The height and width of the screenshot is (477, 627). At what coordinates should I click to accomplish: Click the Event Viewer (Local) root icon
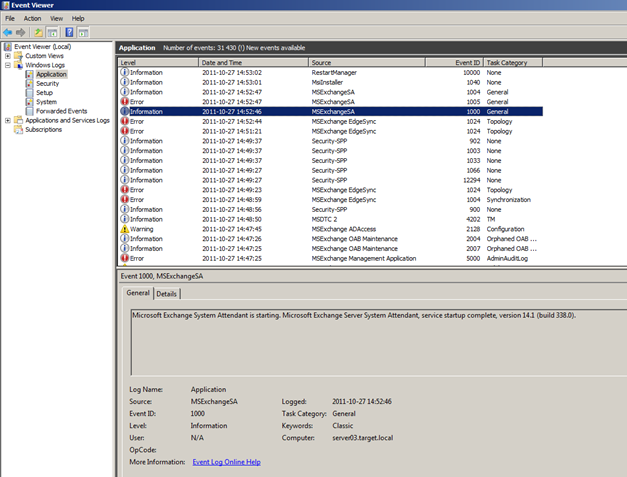tap(8, 47)
